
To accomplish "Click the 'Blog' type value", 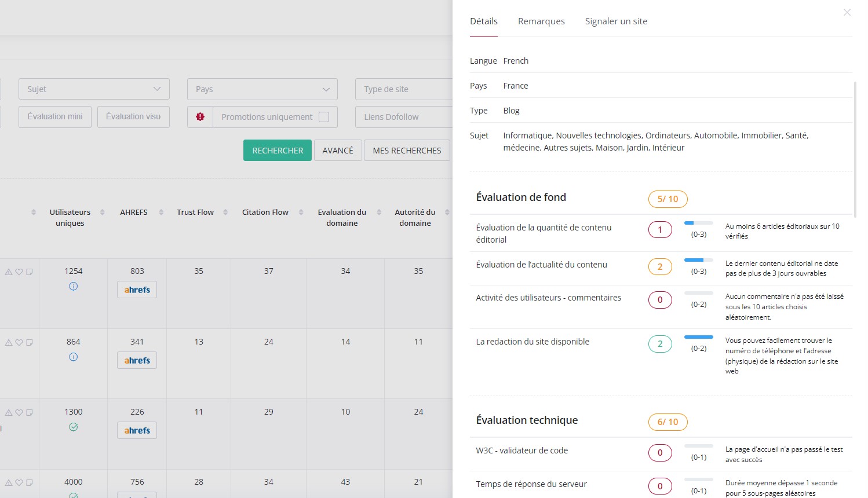I will click(511, 111).
